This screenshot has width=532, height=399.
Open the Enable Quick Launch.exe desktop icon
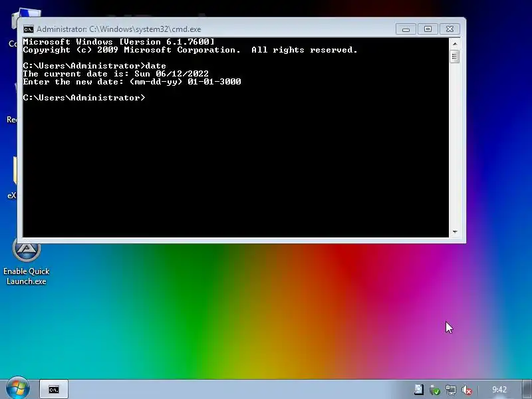(x=27, y=261)
